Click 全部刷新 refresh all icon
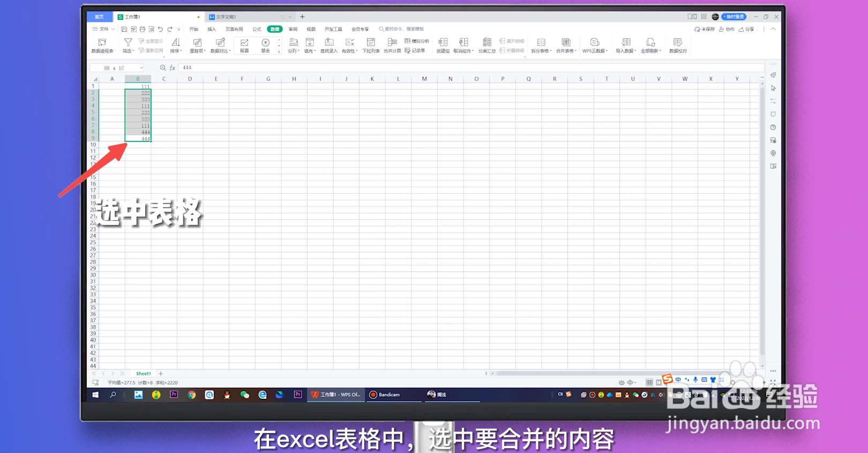The height and width of the screenshot is (453, 868). click(x=650, y=42)
